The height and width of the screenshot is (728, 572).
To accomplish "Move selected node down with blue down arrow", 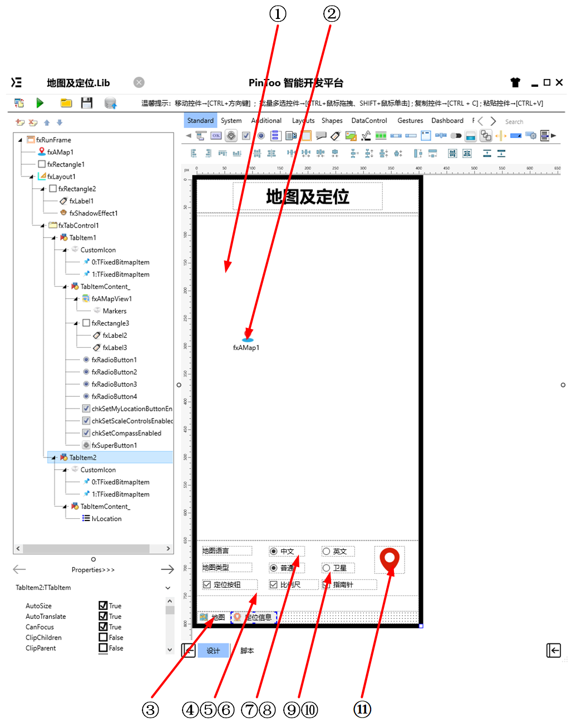I will tap(60, 122).
